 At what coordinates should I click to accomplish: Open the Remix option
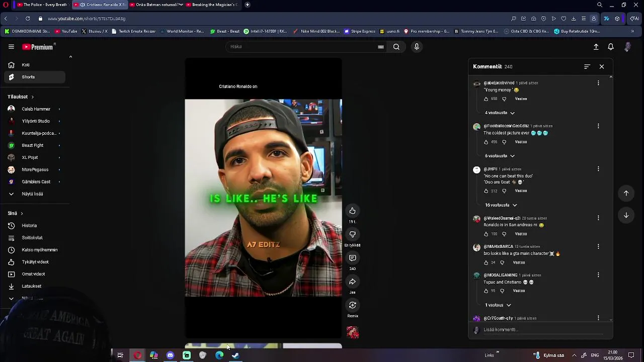tap(352, 305)
